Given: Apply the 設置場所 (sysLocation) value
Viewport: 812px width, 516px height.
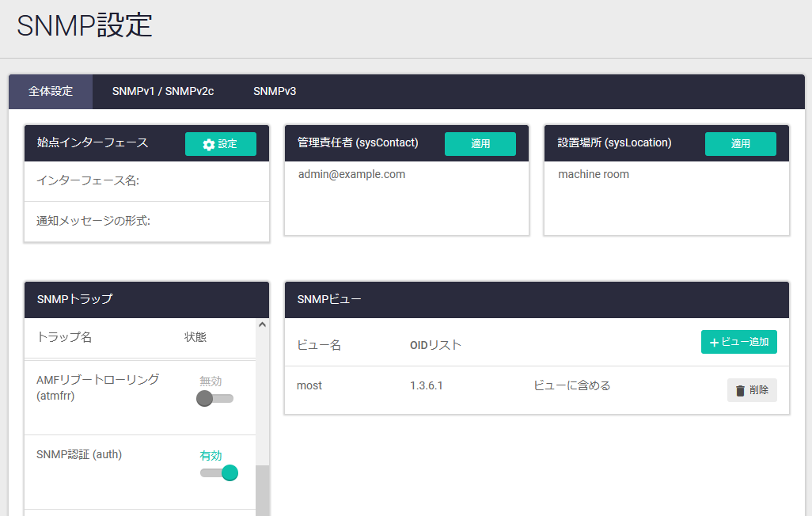Looking at the screenshot, I should coord(740,144).
